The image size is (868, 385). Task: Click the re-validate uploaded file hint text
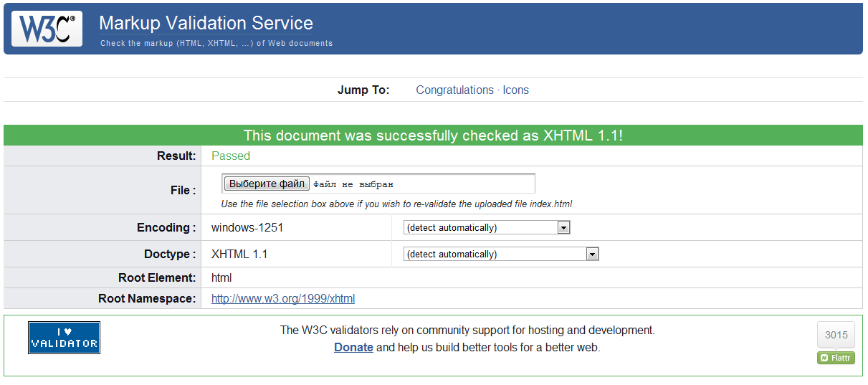(396, 204)
